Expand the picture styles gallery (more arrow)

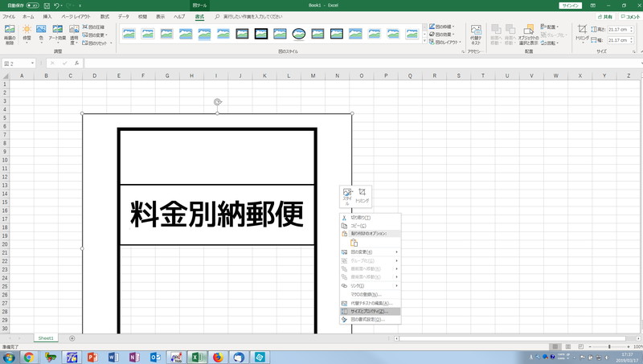coord(424,42)
